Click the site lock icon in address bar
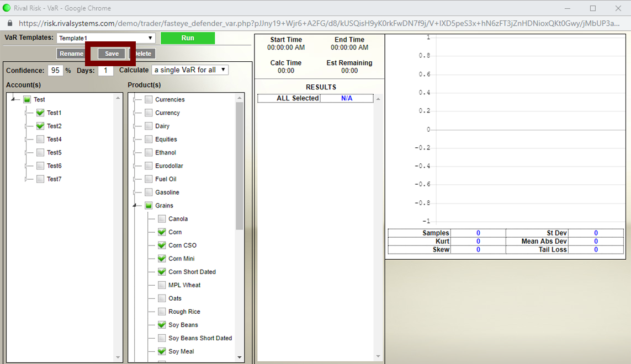This screenshot has width=631, height=364. click(9, 24)
